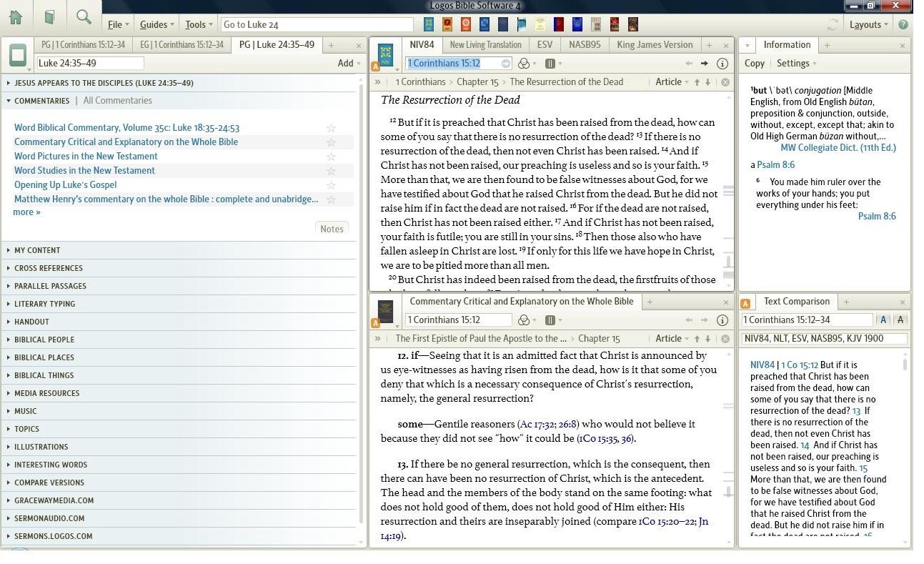
Task: Open the File menu
Action: tap(118, 24)
